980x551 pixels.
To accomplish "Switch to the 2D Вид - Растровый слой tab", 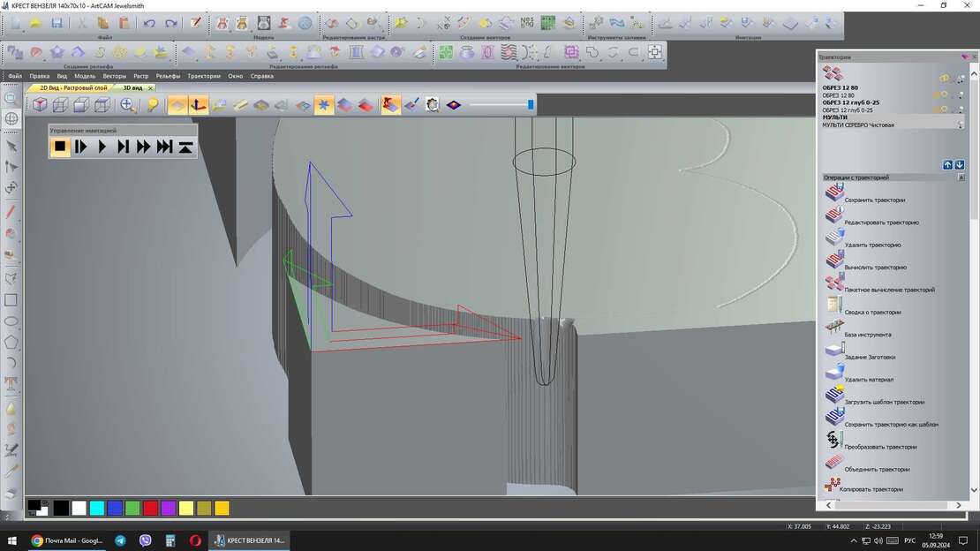I will pyautogui.click(x=72, y=87).
